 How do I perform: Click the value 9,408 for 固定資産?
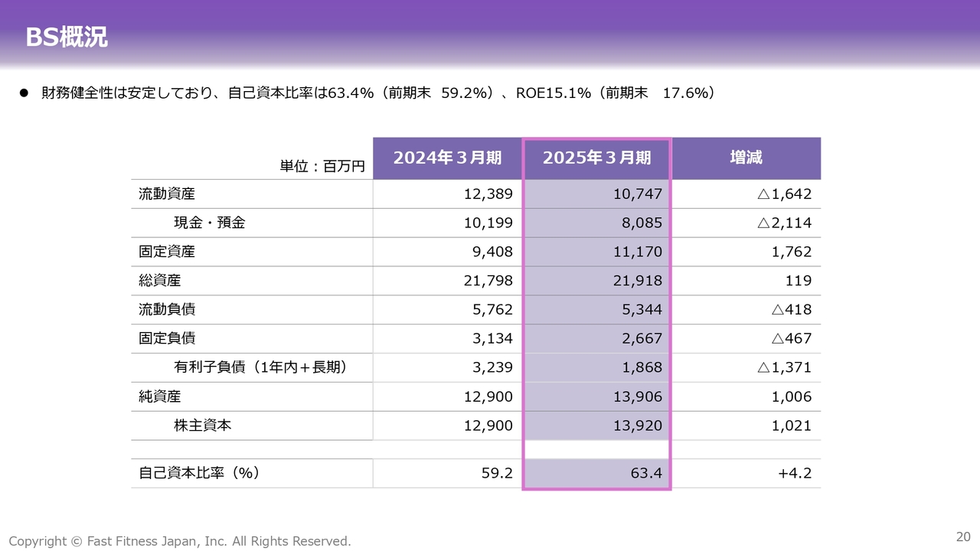(492, 252)
